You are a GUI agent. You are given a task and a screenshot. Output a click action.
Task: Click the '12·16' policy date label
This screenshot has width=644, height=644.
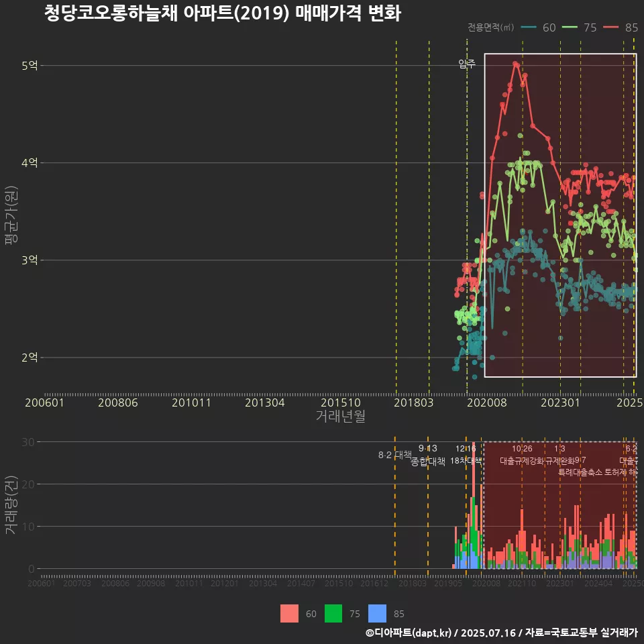point(466,449)
